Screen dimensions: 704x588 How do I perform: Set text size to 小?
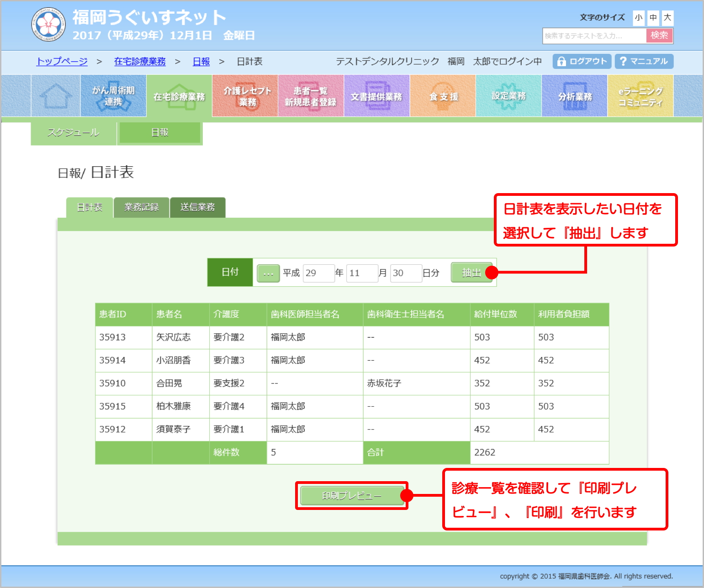pos(638,18)
